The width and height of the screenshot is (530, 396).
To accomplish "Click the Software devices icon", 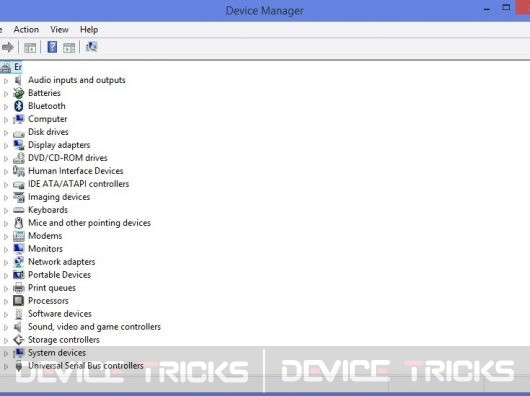I will point(19,314).
